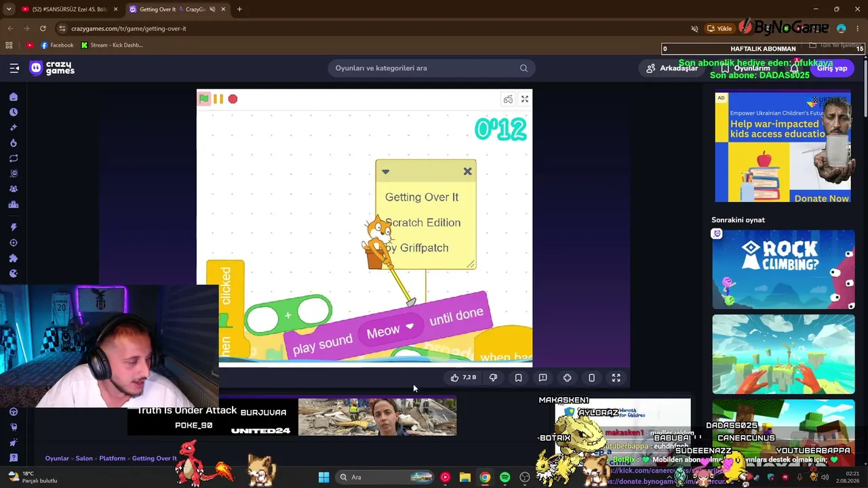Click the Meow sound dropdown on the block
This screenshot has width=868, height=488.
(x=390, y=330)
